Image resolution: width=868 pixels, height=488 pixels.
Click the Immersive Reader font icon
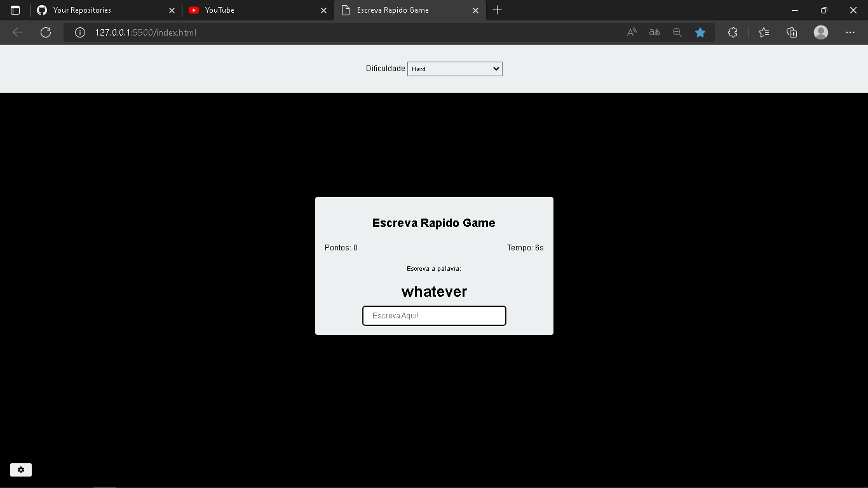click(x=654, y=32)
